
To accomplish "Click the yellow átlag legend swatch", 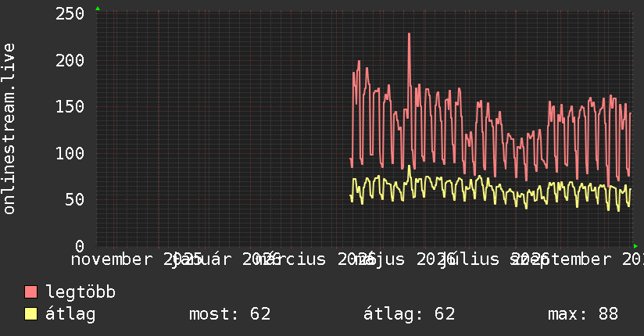I will (x=30, y=314).
